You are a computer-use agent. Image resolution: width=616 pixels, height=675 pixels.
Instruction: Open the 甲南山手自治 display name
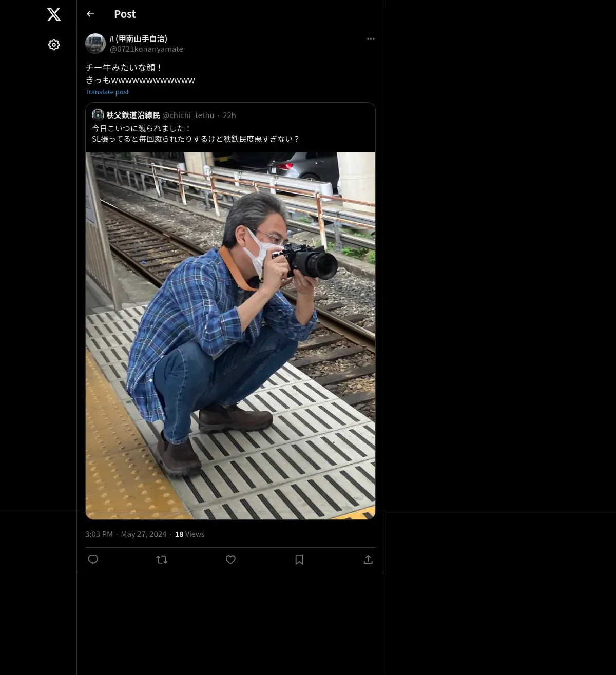[x=139, y=38]
